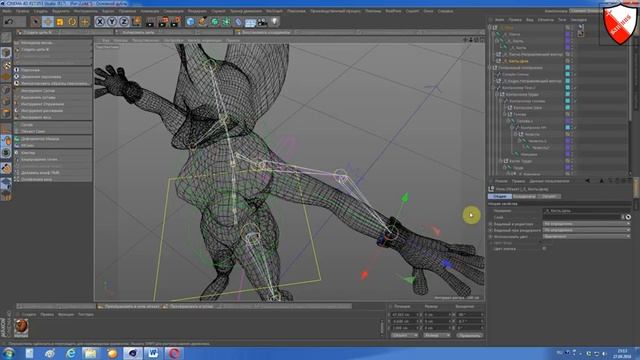This screenshot has width=640, height=360.
Task: Toggle the X axis lock
Action: 100,21
